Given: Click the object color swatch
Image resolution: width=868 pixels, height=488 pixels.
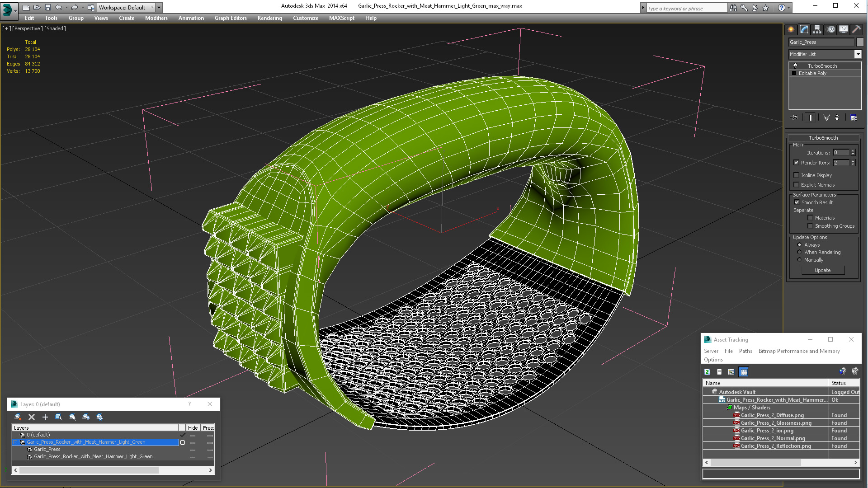Looking at the screenshot, I should pyautogui.click(x=860, y=42).
